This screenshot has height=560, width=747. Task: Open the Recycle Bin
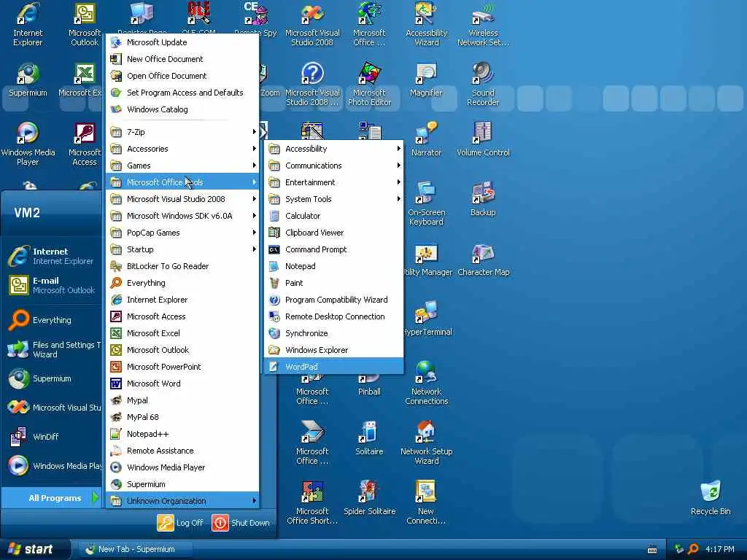coord(711,498)
